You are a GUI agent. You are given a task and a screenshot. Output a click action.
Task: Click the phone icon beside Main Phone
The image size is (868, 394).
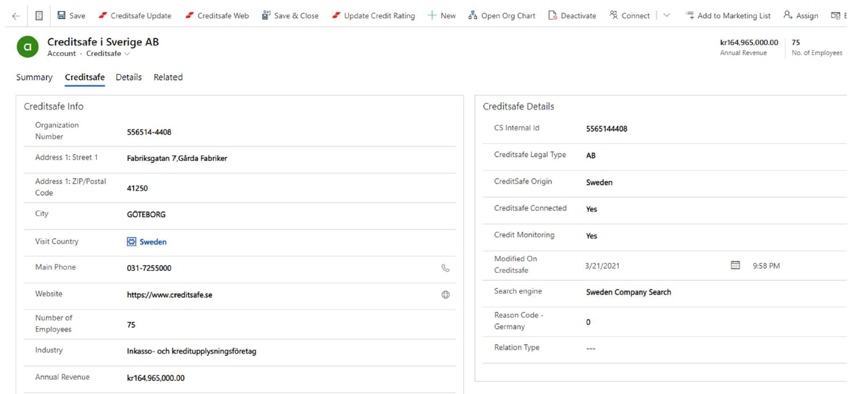(x=445, y=268)
